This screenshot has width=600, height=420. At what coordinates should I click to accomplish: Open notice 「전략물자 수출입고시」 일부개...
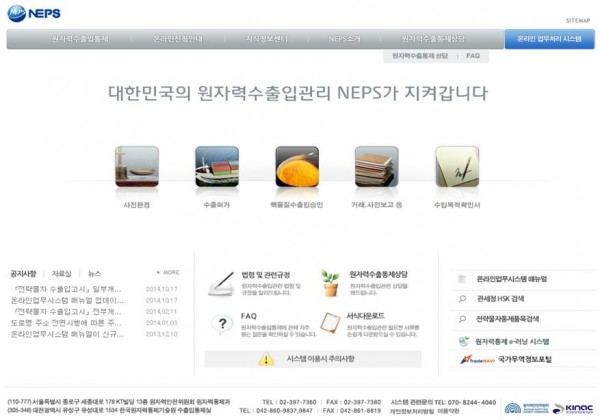coord(67,289)
